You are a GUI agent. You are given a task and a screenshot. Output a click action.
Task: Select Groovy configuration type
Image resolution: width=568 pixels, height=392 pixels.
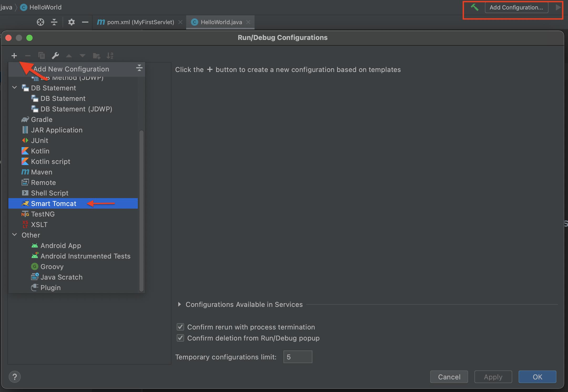(73, 267)
